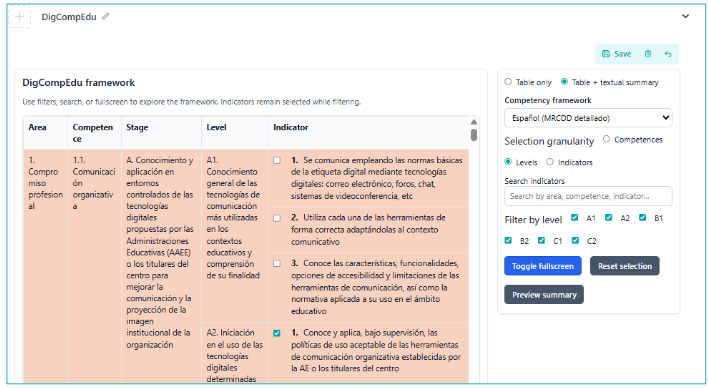Image resolution: width=708 pixels, height=388 pixels.
Task: Open the Competency framework dropdown
Action: point(588,118)
